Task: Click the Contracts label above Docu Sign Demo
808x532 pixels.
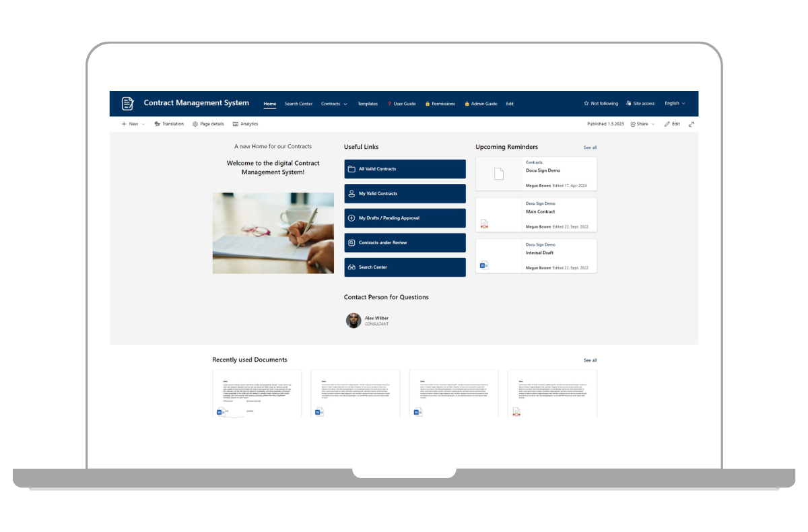Action: coord(534,162)
